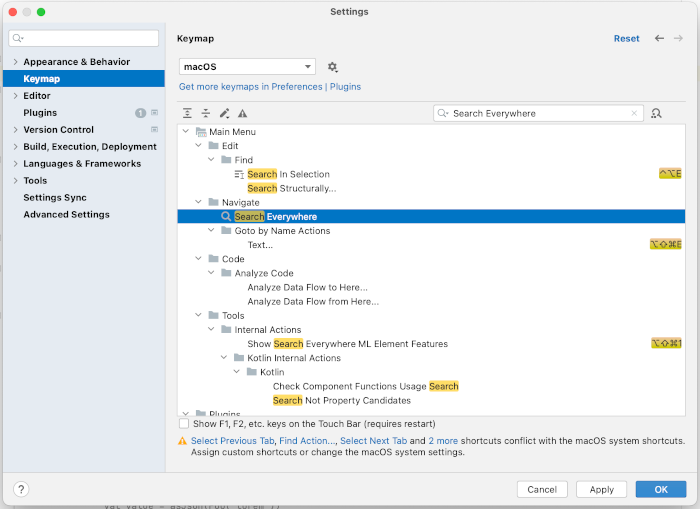Select the Text... action row

[260, 245]
